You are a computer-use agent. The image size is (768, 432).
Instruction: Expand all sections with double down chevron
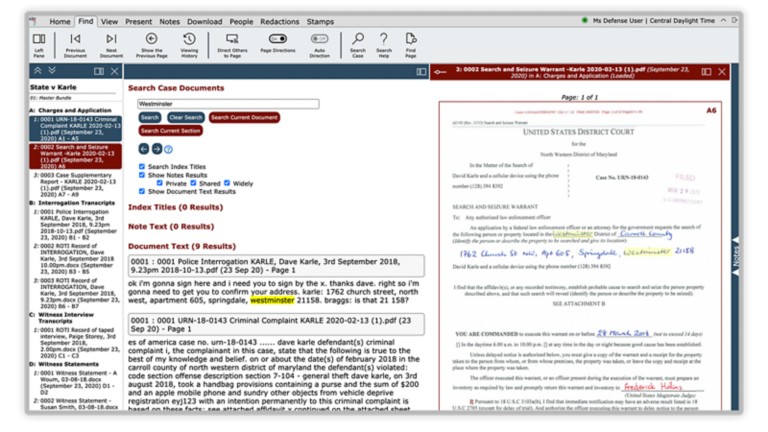point(52,71)
